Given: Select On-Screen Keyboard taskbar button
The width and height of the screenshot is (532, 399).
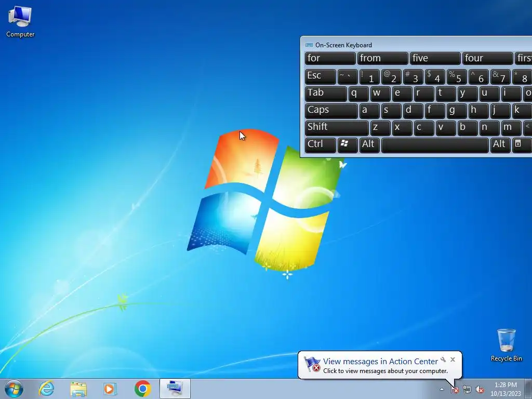Looking at the screenshot, I should [x=175, y=389].
